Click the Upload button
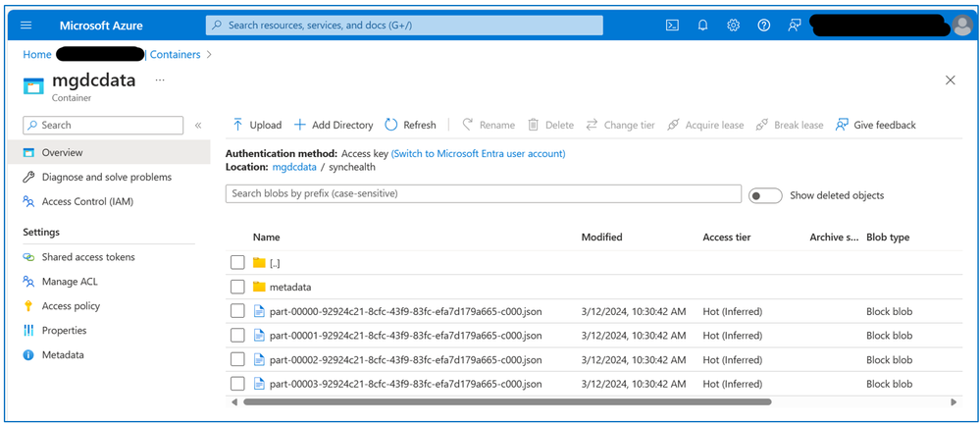Image resolution: width=980 pixels, height=424 pixels. point(257,125)
